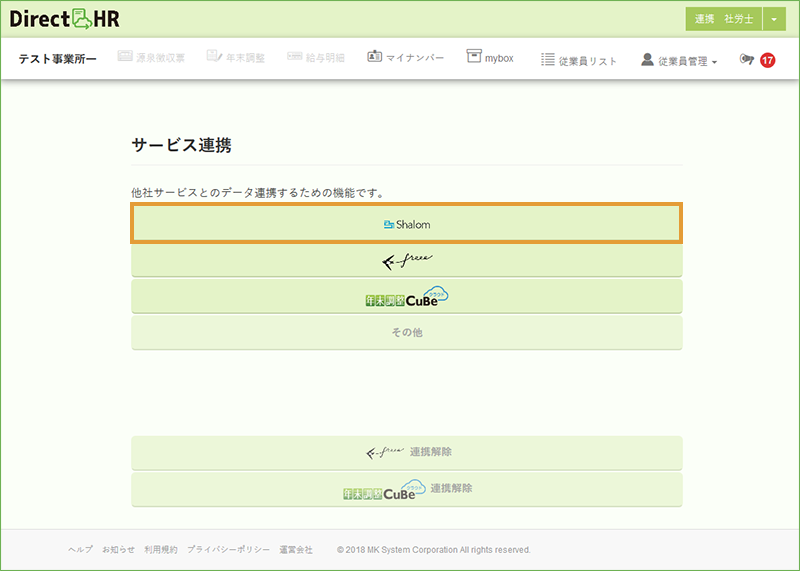Open the 利用規約 footer link
This screenshot has width=800, height=571.
tap(161, 550)
